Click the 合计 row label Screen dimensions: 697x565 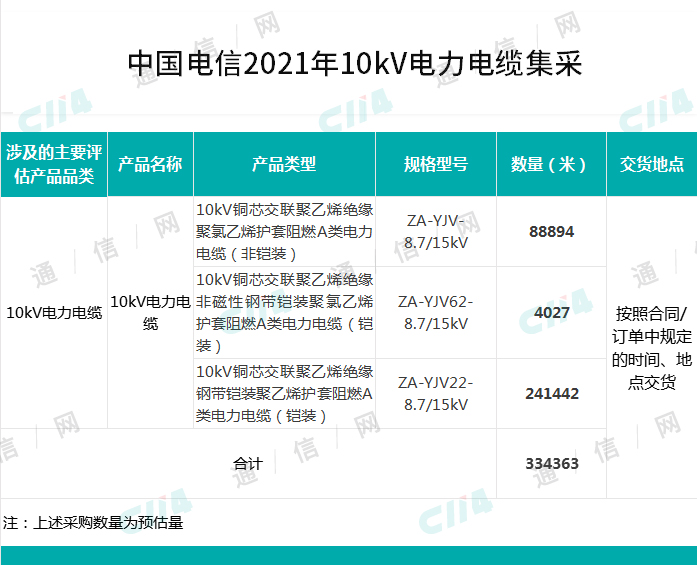coord(248,464)
